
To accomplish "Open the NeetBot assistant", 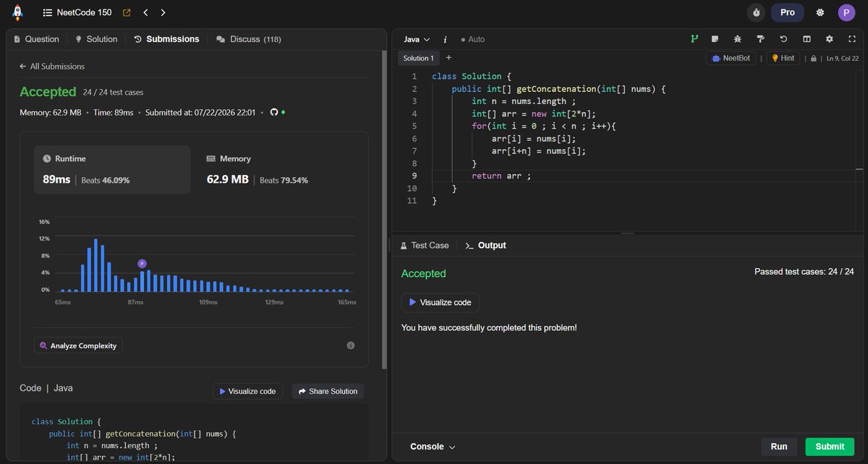I will pos(731,58).
